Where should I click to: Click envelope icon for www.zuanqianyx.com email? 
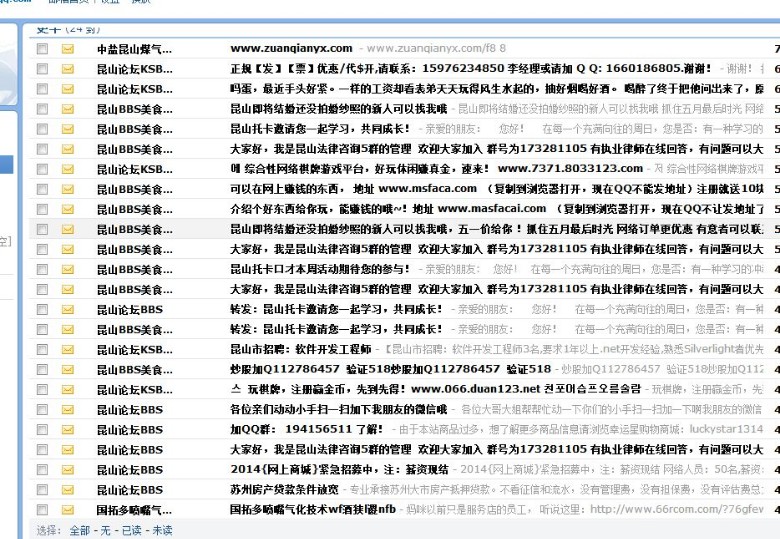point(68,49)
